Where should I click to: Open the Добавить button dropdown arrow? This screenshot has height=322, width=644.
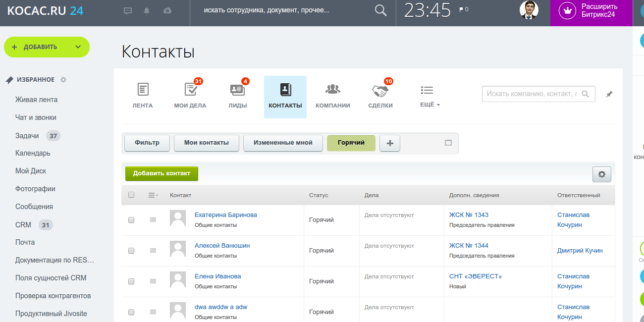click(78, 47)
